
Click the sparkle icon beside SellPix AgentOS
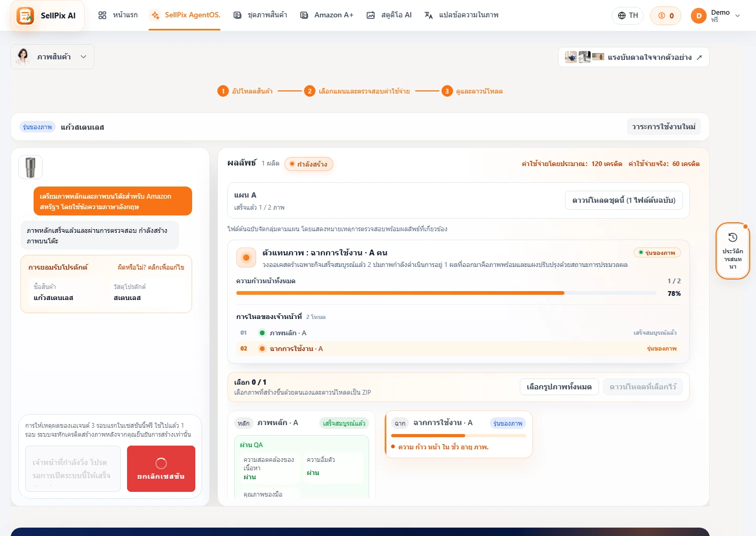pyautogui.click(x=155, y=15)
